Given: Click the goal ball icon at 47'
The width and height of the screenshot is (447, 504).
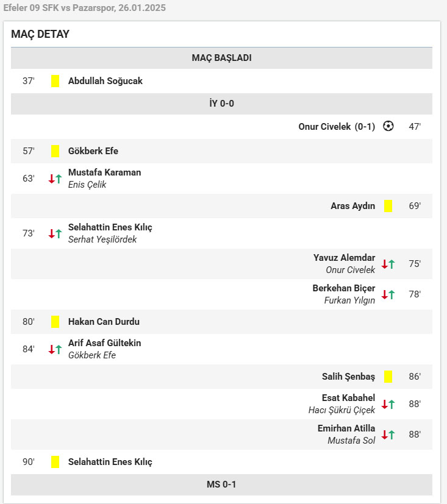Looking at the screenshot, I should [x=388, y=127].
